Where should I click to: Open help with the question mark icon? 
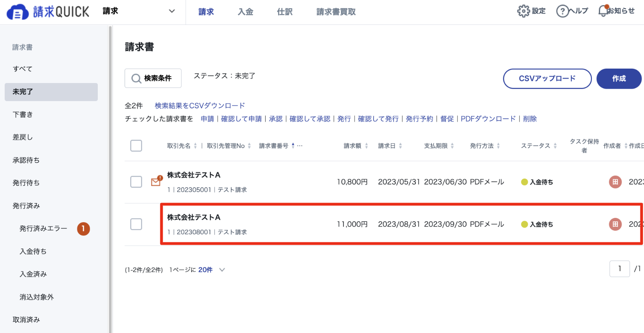[562, 11]
